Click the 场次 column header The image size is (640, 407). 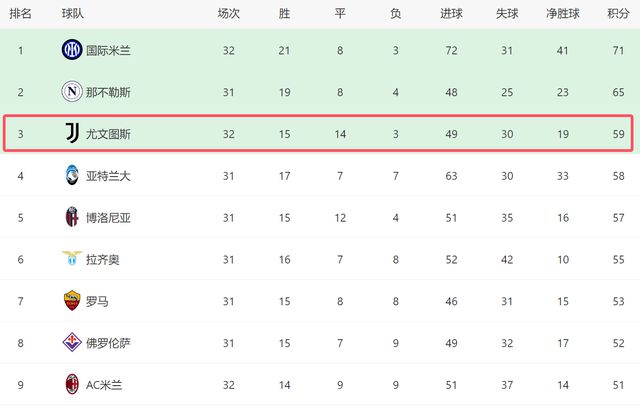(x=228, y=14)
